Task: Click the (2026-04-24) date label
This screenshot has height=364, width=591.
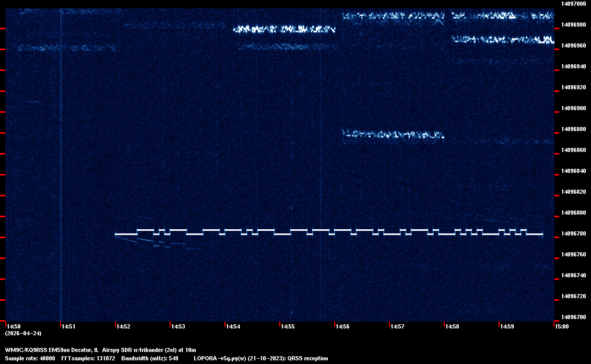Action: pyautogui.click(x=23, y=333)
